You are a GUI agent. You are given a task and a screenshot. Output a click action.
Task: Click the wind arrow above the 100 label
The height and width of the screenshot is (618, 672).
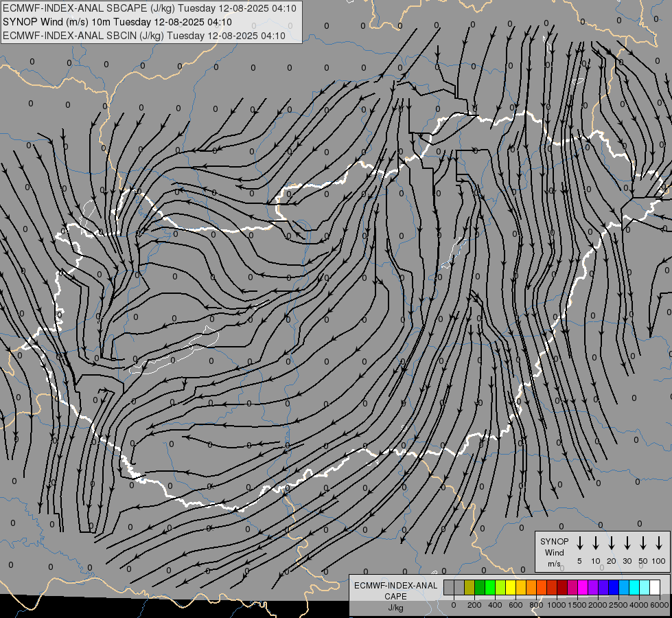(x=659, y=543)
